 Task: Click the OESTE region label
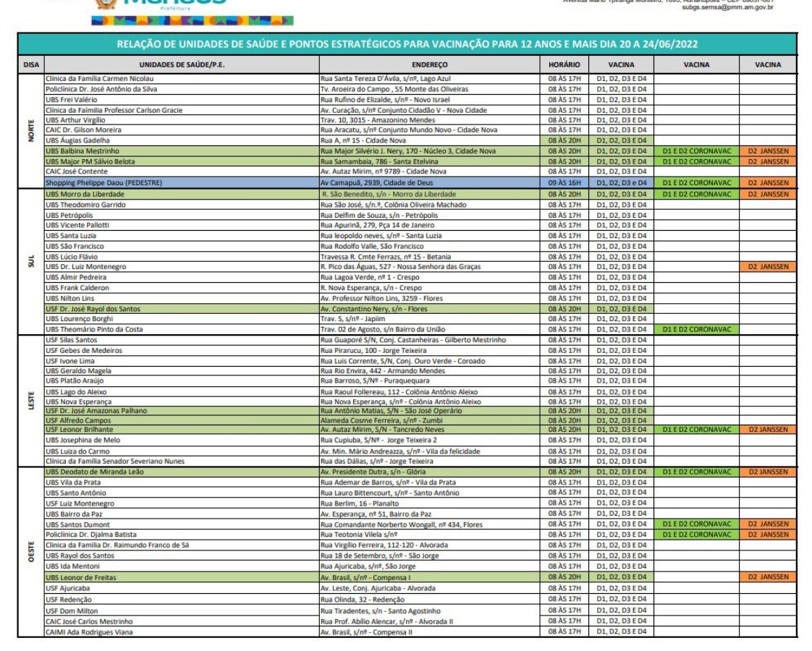pyautogui.click(x=31, y=550)
